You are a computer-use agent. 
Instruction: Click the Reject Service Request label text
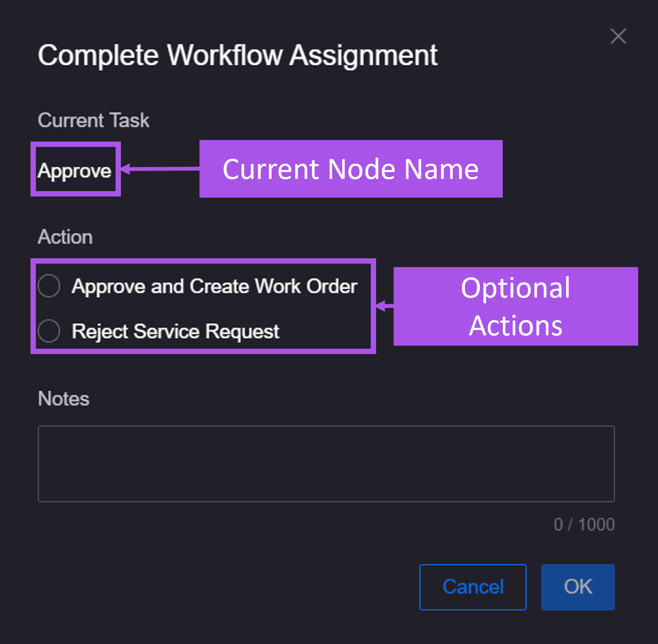point(175,331)
